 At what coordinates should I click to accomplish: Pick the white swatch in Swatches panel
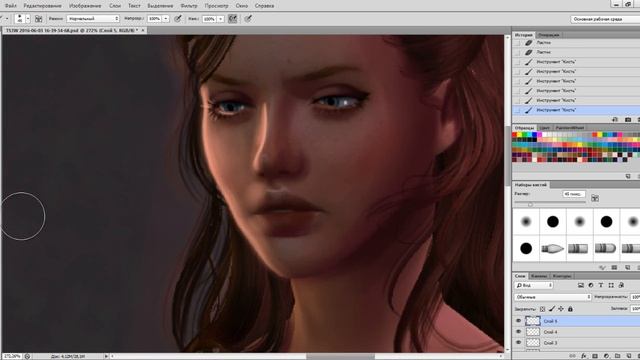544,135
